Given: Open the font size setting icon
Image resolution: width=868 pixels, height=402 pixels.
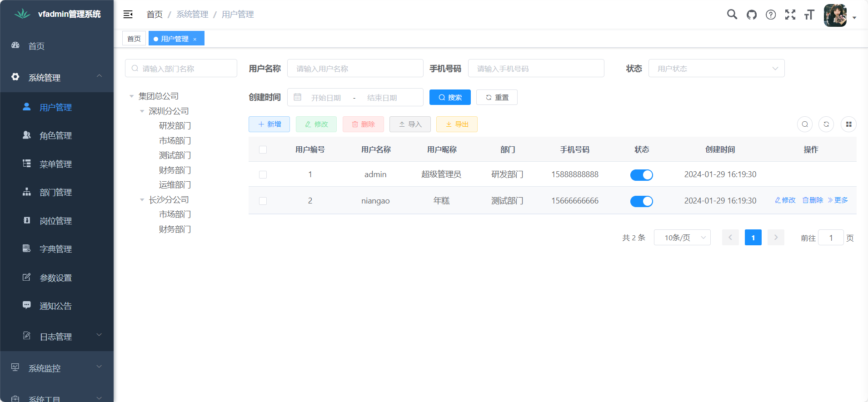Looking at the screenshot, I should 809,15.
